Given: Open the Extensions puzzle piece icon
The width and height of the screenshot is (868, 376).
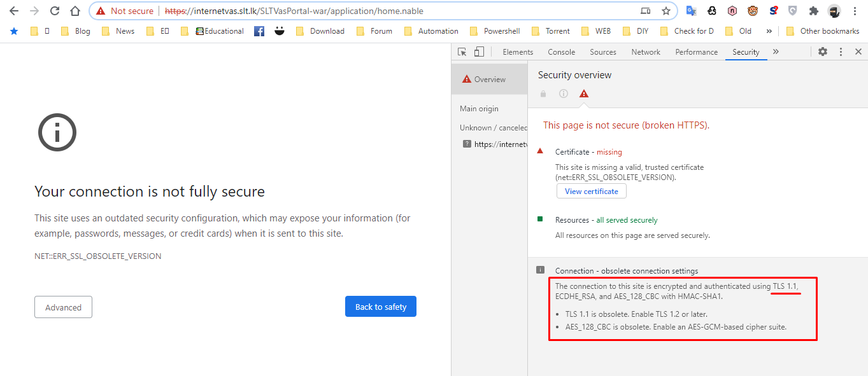Looking at the screenshot, I should [813, 11].
